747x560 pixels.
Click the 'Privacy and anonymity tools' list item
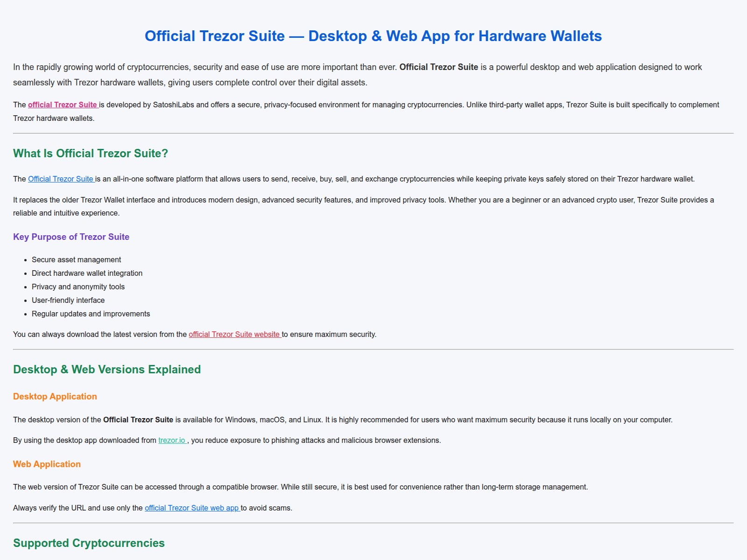click(78, 287)
